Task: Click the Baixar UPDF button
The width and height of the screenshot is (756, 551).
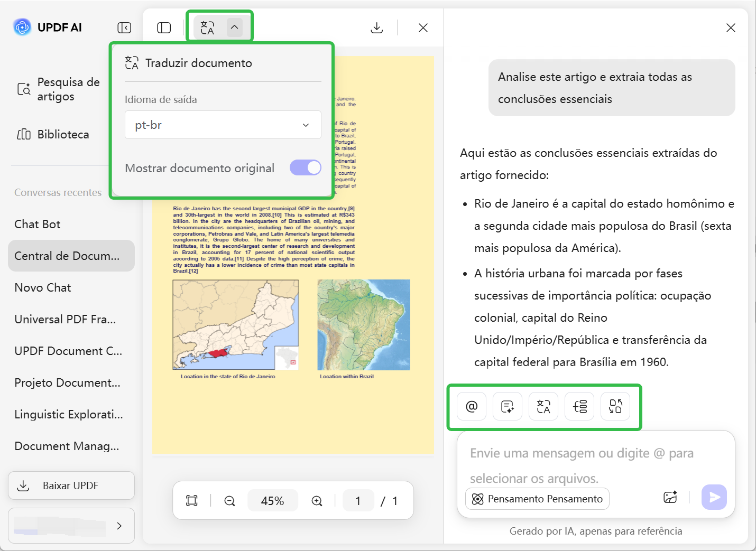Action: point(71,485)
